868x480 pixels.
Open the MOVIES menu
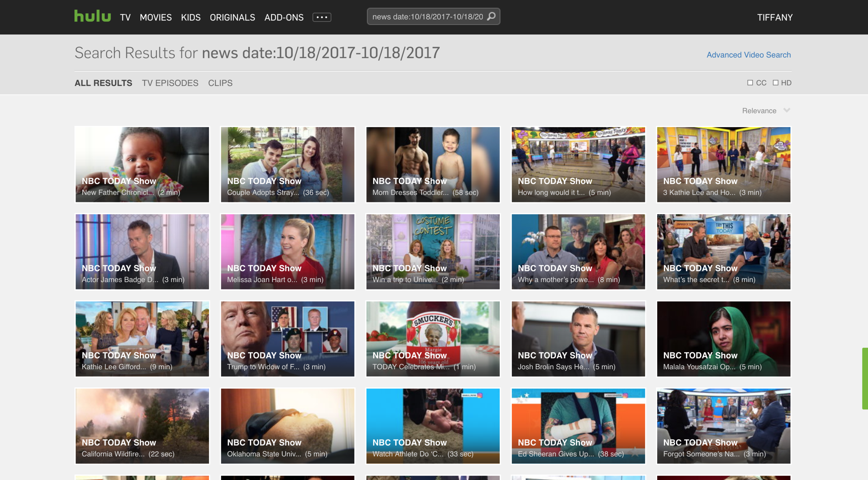click(x=156, y=17)
